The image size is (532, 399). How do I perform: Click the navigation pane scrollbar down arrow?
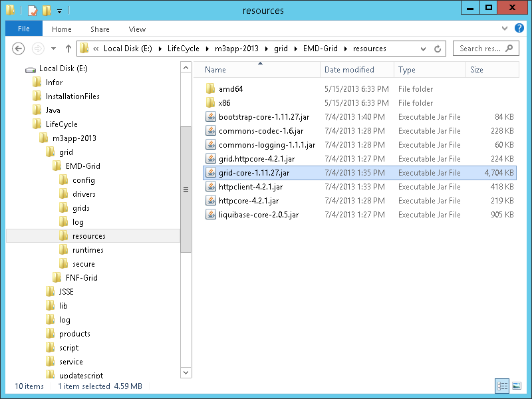[186, 373]
